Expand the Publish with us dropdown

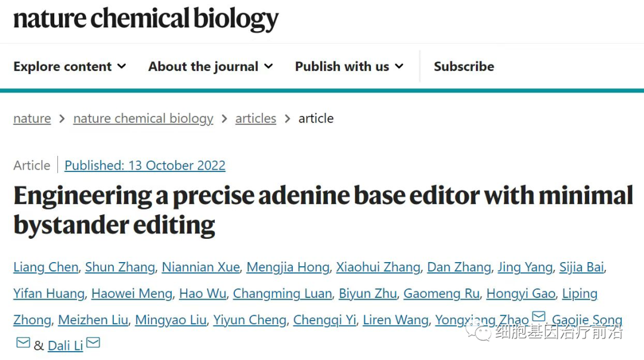coord(349,67)
